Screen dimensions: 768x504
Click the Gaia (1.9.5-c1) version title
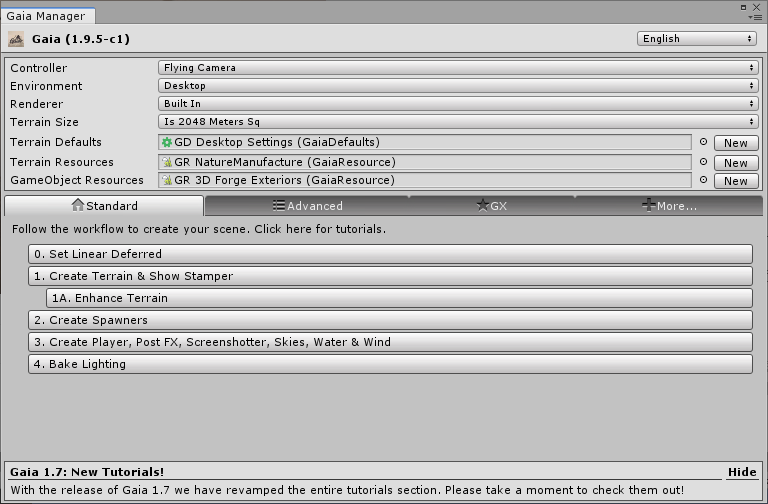81,39
